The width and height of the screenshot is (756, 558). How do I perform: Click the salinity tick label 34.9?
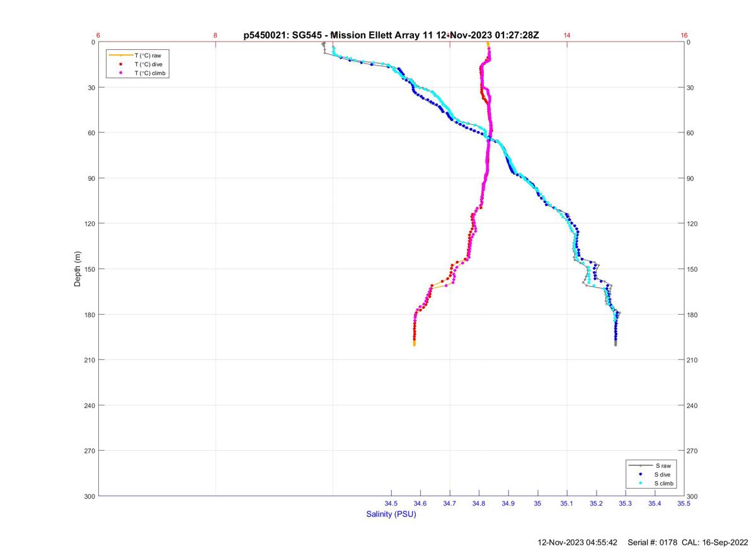coord(508,504)
